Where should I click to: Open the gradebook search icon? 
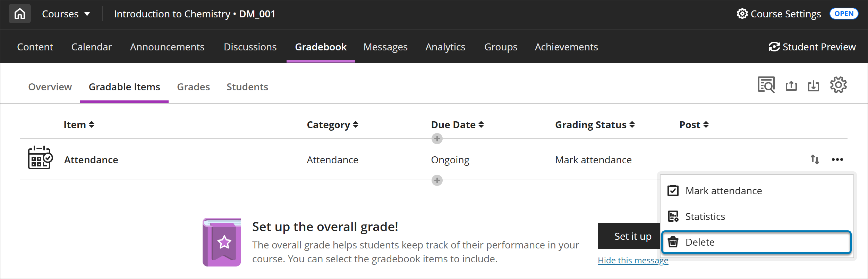click(766, 85)
